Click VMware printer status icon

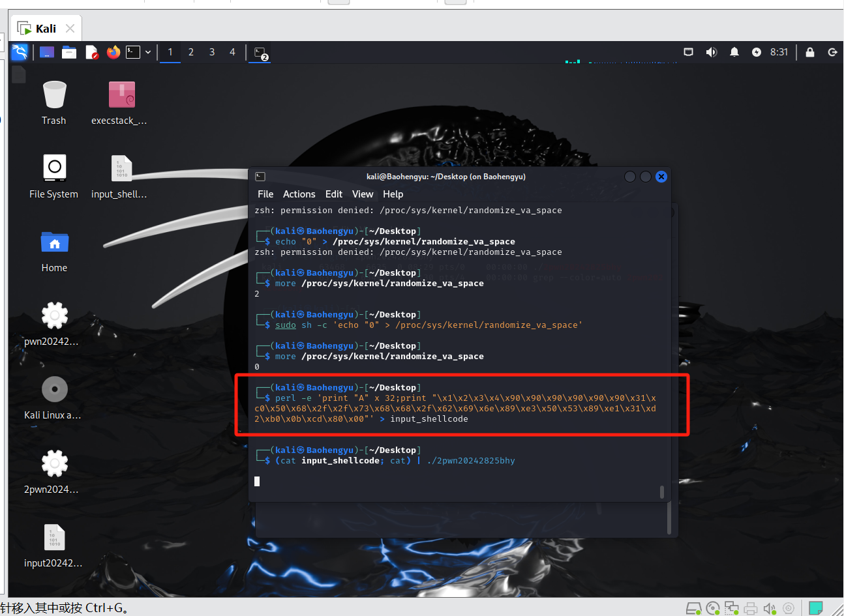pyautogui.click(x=751, y=608)
